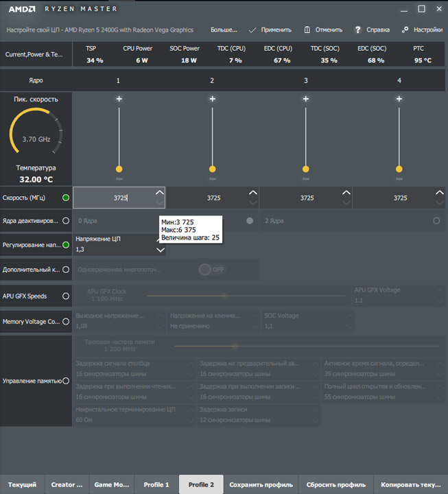448x494 pixels.
Task: Enable the APU GFX Speeds control
Action: (x=66, y=296)
